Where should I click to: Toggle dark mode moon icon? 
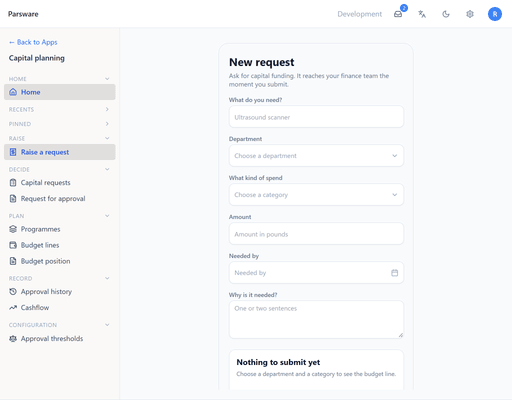point(446,14)
